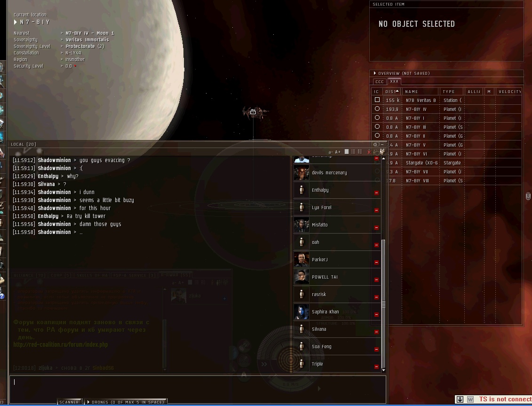Click planet circle icon for N7-BIY II
The width and height of the screenshot is (532, 406).
click(377, 135)
